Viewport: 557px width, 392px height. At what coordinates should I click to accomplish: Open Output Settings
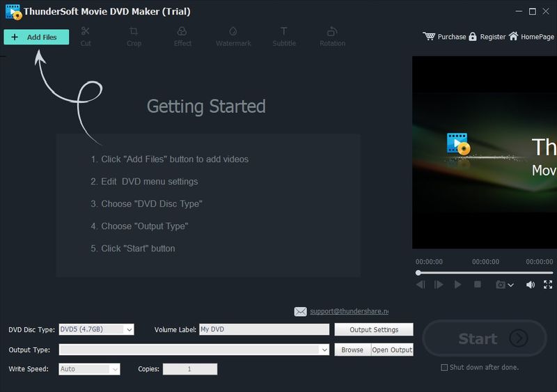click(374, 329)
